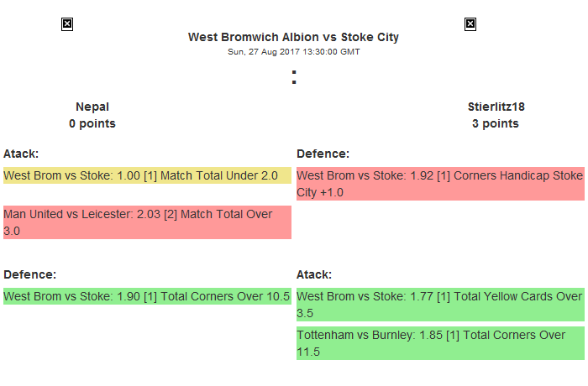Select the Man United vs Leicester bet

tap(147, 222)
